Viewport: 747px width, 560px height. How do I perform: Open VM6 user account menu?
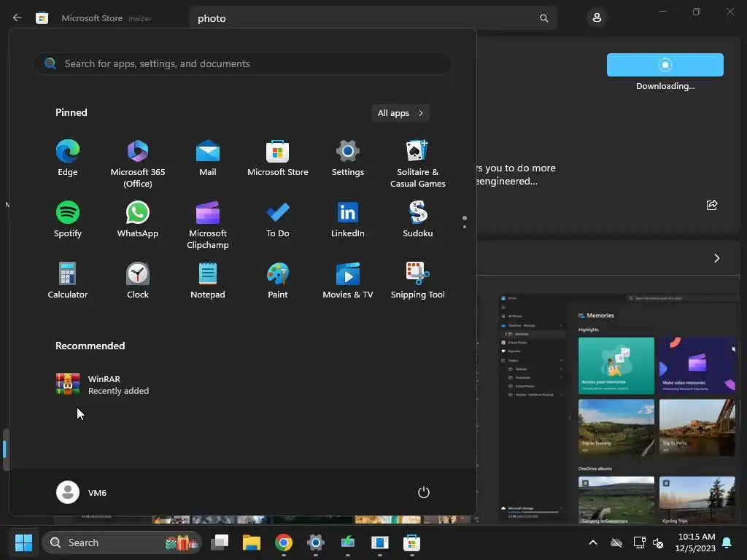82,492
